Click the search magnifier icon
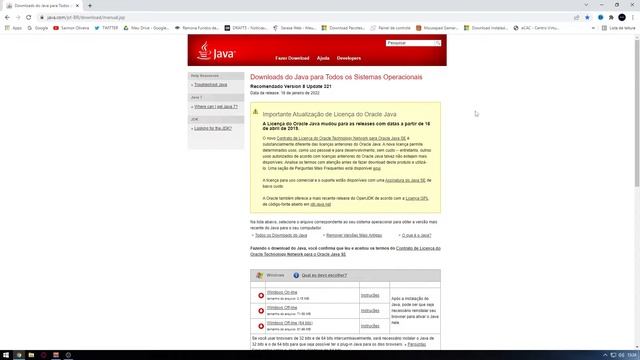Screen dimensions: 640x360 pos(438,43)
